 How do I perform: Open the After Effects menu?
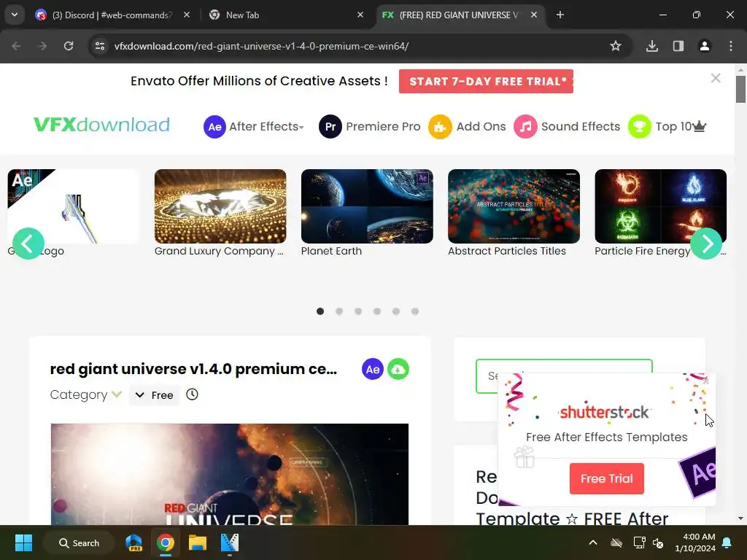(266, 127)
